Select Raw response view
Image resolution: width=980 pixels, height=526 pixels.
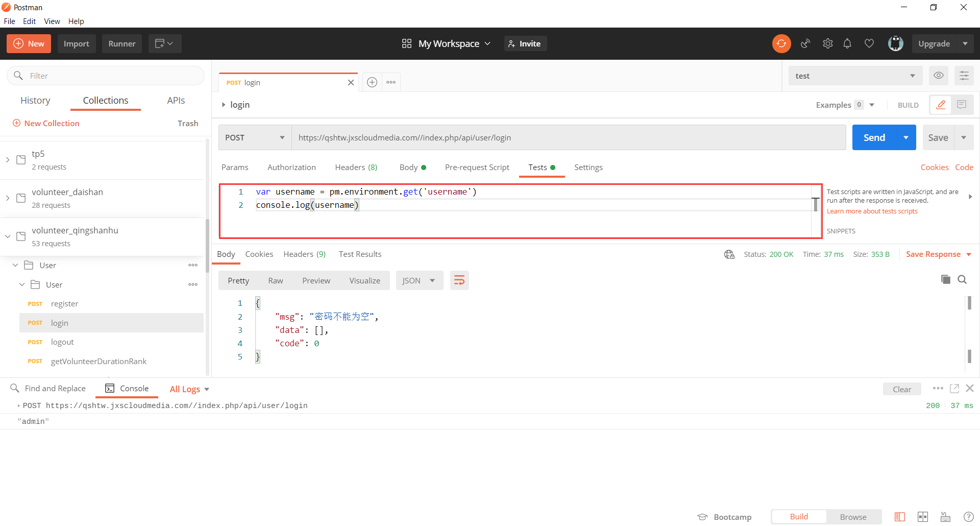[x=276, y=280]
